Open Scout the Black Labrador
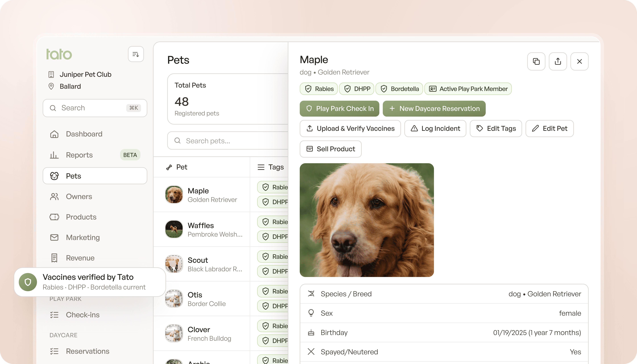 click(x=221, y=264)
